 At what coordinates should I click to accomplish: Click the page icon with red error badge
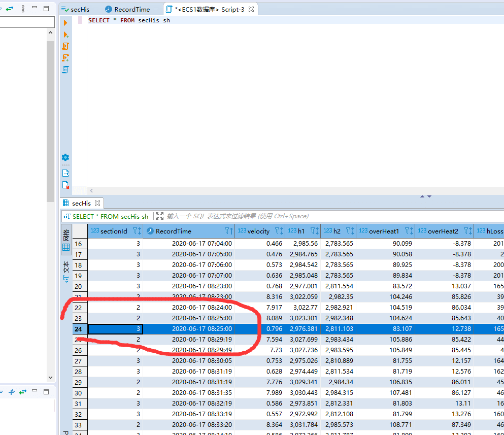tap(65, 185)
